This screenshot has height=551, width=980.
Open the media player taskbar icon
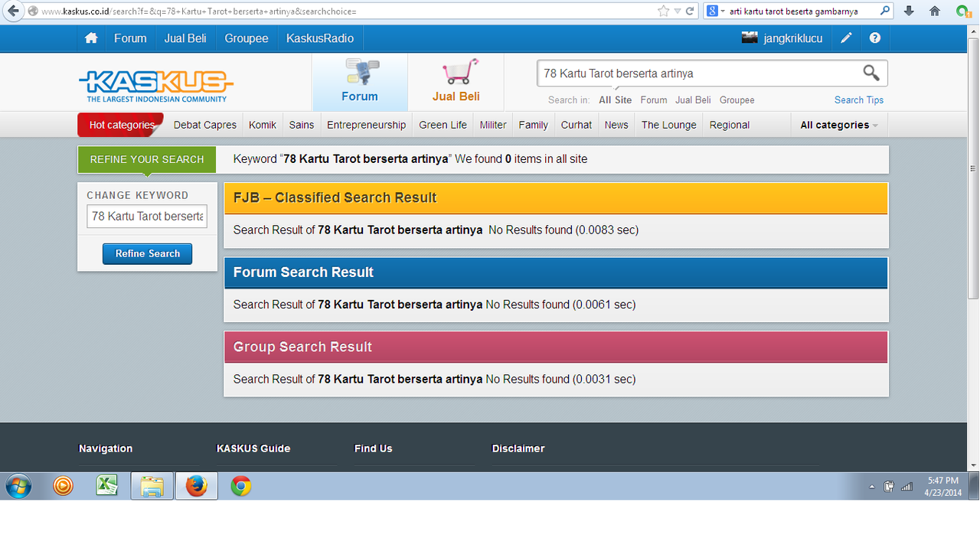63,486
